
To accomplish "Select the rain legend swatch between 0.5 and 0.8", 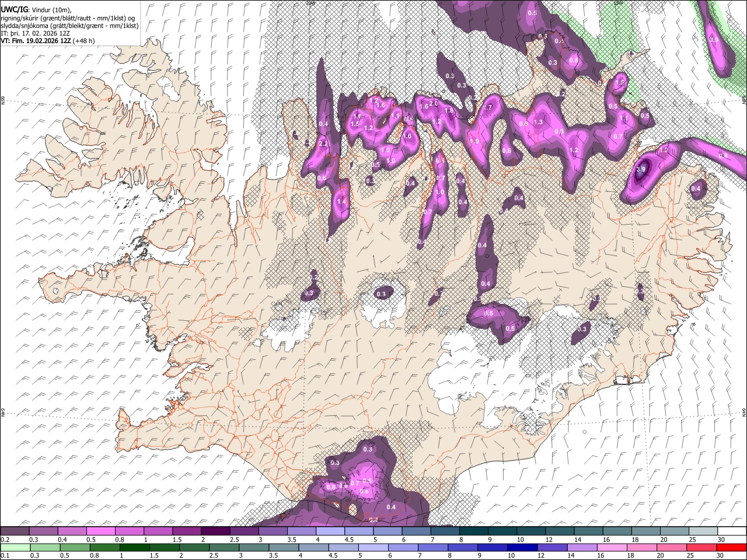I will point(75,547).
